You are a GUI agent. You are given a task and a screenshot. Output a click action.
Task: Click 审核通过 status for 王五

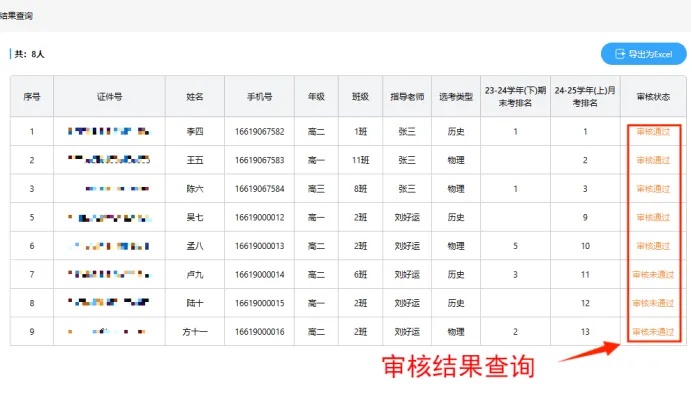coord(653,160)
